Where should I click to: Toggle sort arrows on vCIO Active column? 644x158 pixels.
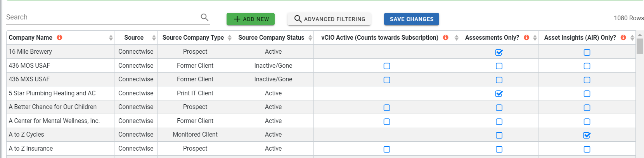pos(456,38)
